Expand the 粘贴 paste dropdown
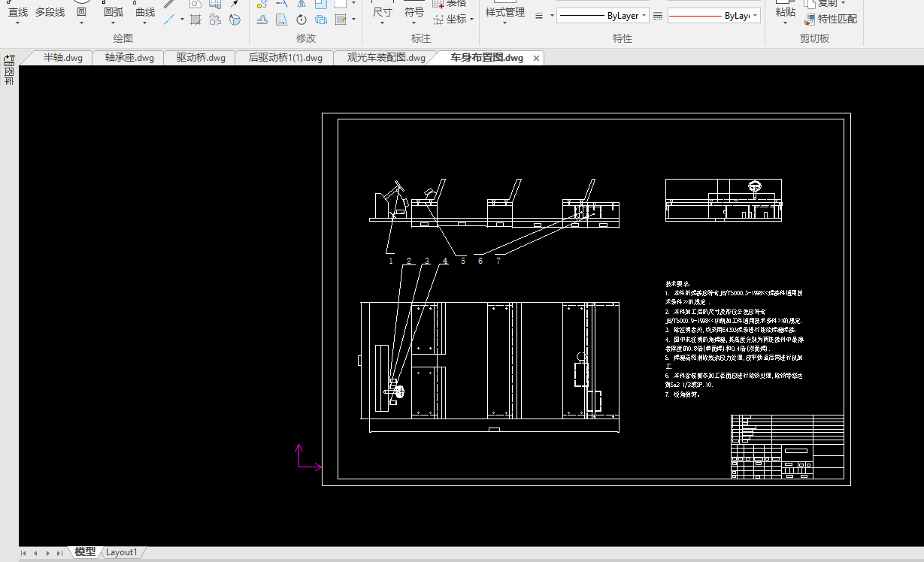 785,23
